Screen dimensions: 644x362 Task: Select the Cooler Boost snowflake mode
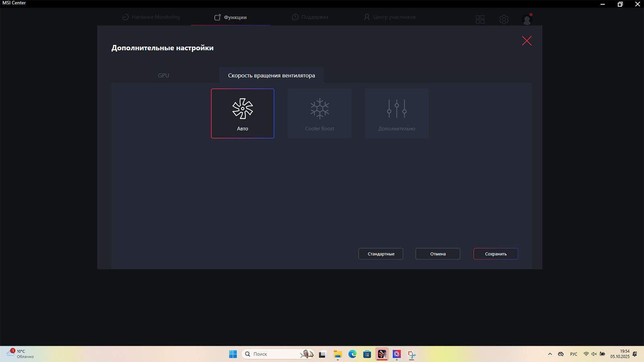(x=320, y=113)
